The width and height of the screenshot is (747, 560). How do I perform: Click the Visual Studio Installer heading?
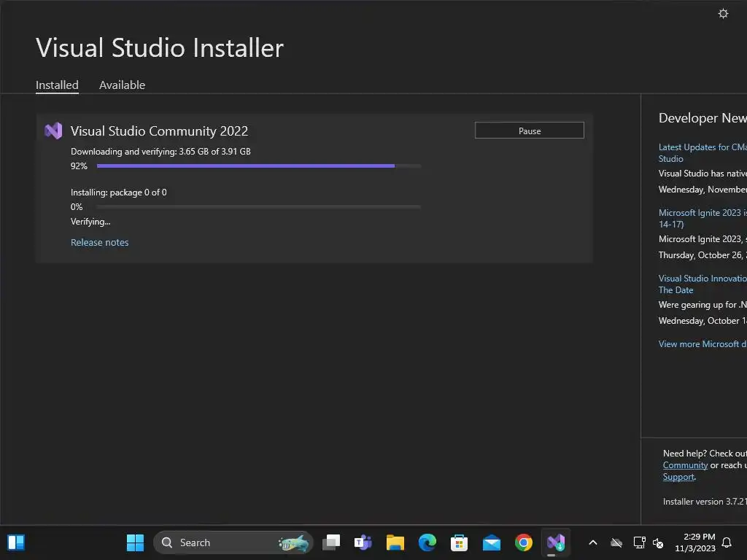160,47
